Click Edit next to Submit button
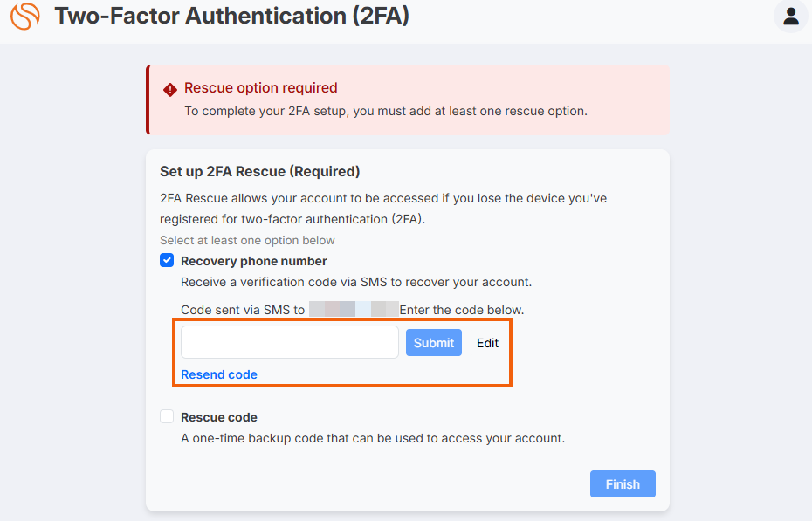 click(487, 343)
